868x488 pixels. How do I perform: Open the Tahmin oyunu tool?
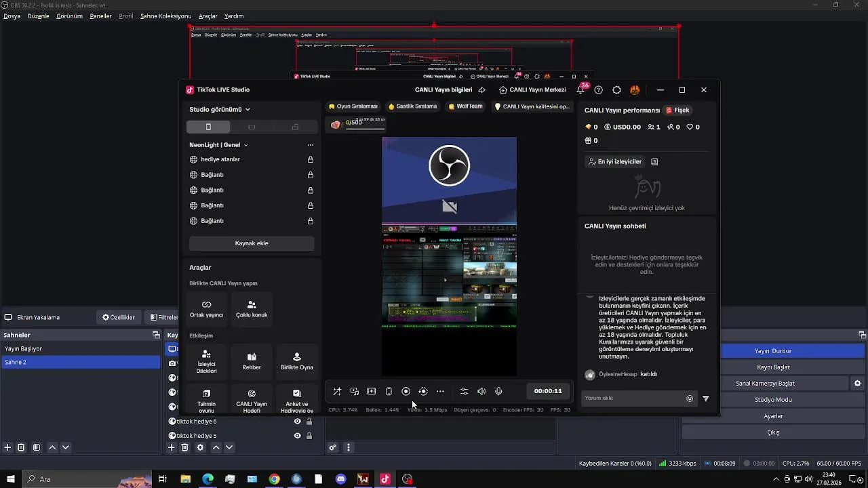pos(207,400)
